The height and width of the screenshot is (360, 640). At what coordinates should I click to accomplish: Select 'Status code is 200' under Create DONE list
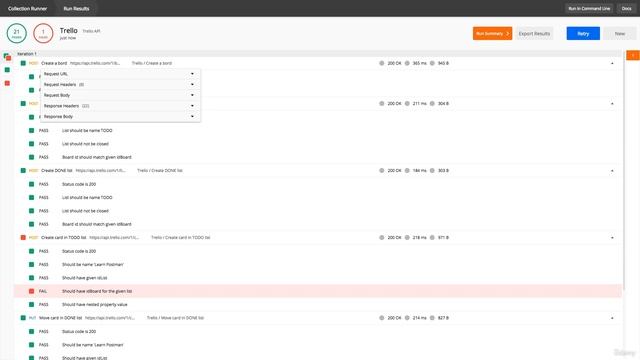[79, 184]
